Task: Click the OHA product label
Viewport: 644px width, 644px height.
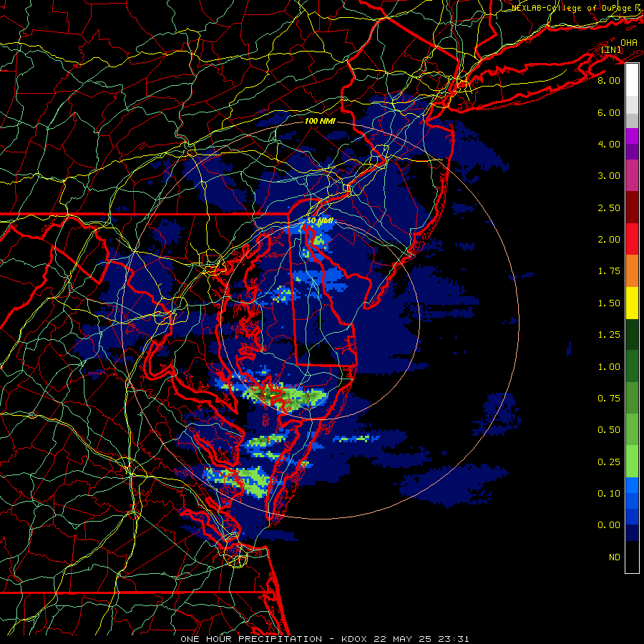Action: [x=629, y=42]
